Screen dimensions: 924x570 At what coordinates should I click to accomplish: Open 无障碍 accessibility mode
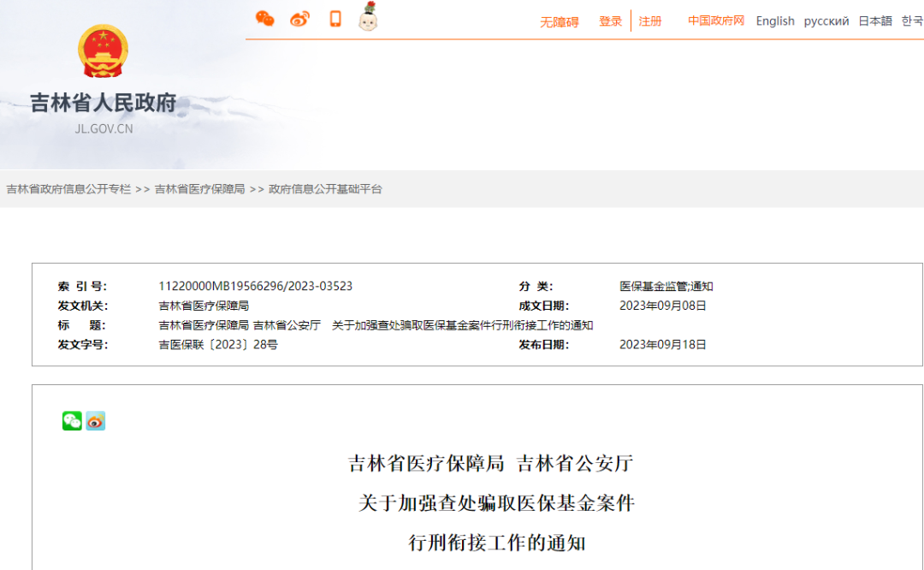click(559, 21)
